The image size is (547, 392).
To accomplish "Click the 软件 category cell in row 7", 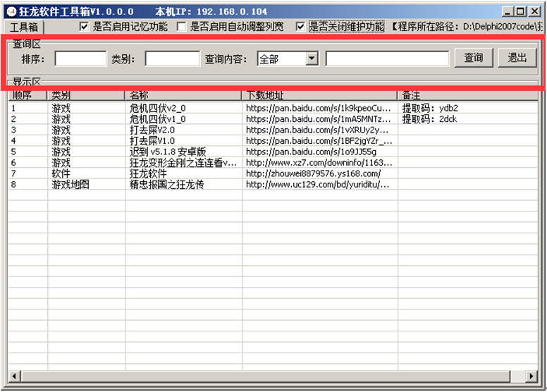I will [x=86, y=173].
